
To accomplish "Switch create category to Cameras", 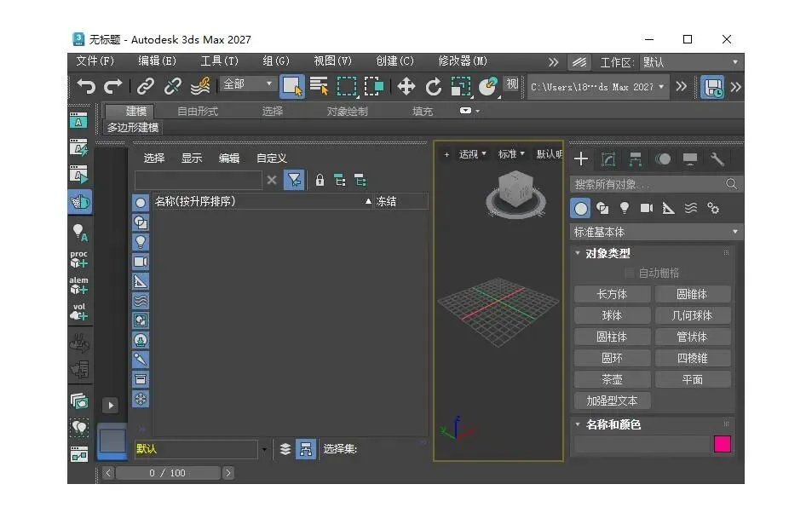I will click(647, 208).
